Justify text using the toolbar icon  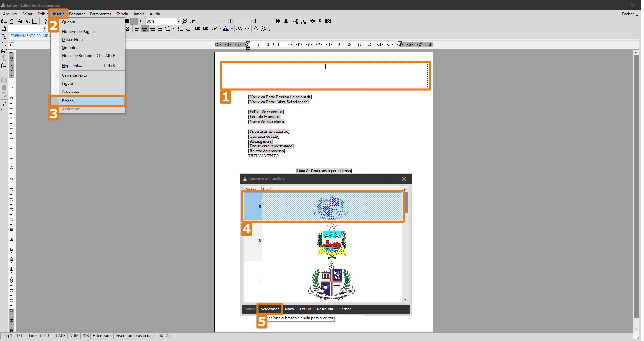160,29
